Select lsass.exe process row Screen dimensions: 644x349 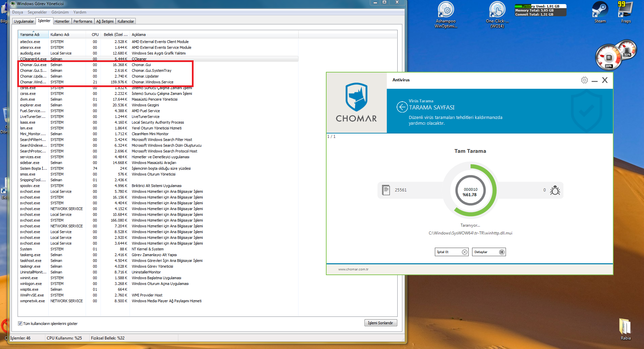pyautogui.click(x=158, y=122)
